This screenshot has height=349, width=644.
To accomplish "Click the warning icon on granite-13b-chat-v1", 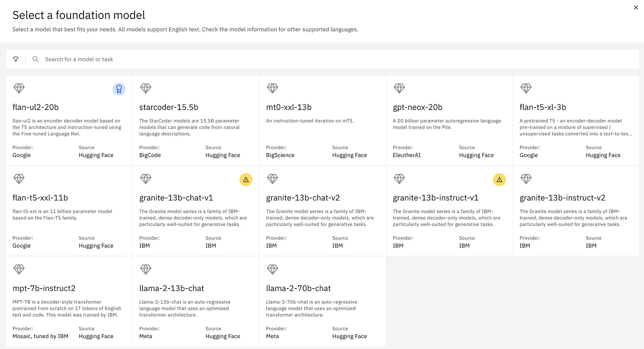I will click(246, 180).
